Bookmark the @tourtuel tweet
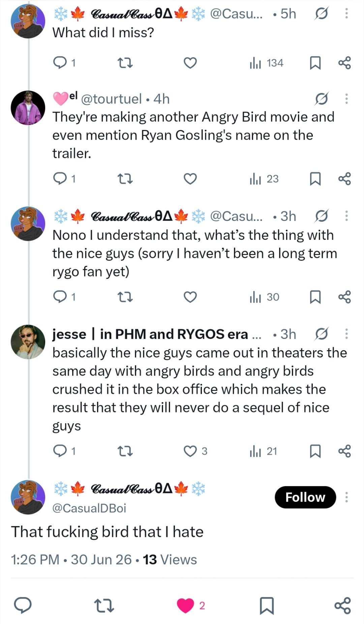 [x=315, y=179]
